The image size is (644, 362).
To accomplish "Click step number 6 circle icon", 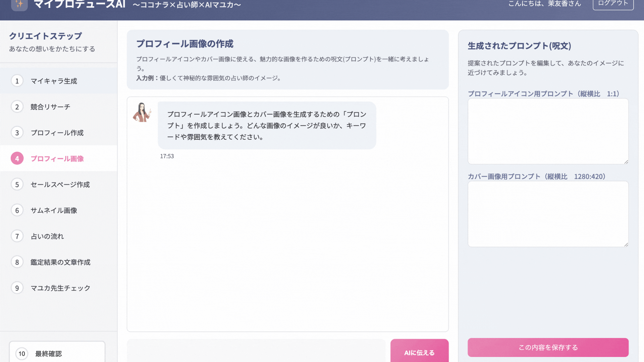I will click(17, 210).
